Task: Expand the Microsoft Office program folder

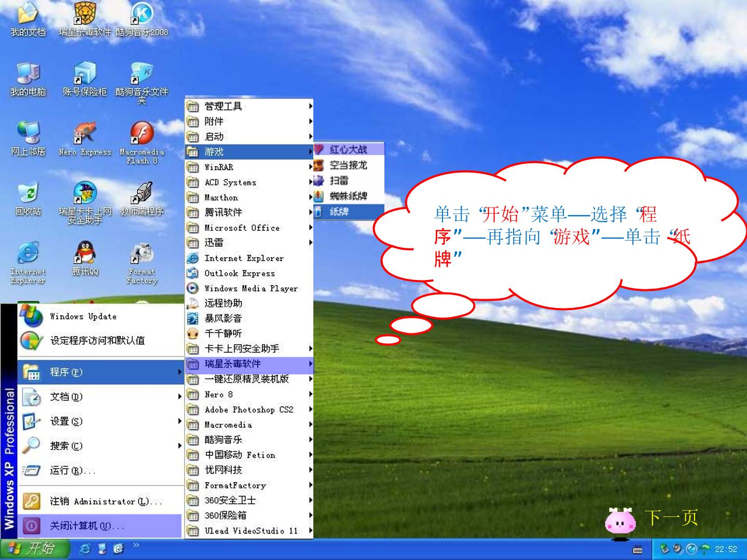Action: pos(250,228)
